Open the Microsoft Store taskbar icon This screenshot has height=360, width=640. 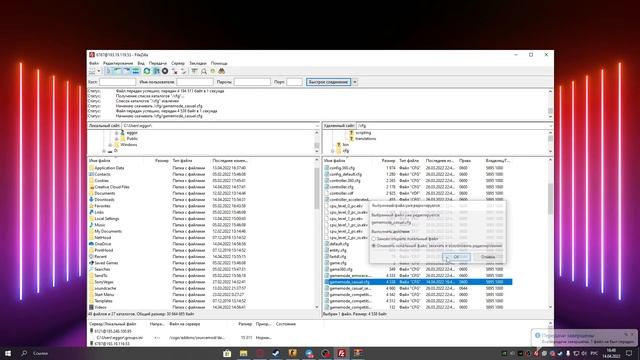[x=227, y=353]
